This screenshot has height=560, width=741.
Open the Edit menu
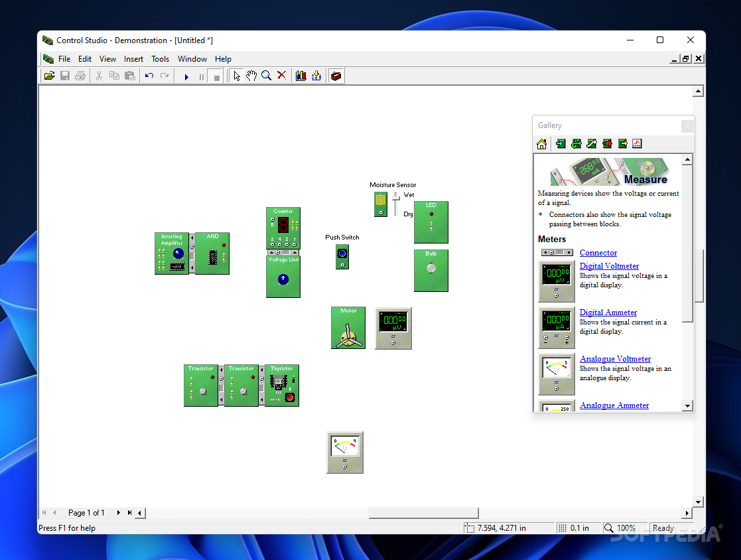(x=85, y=59)
